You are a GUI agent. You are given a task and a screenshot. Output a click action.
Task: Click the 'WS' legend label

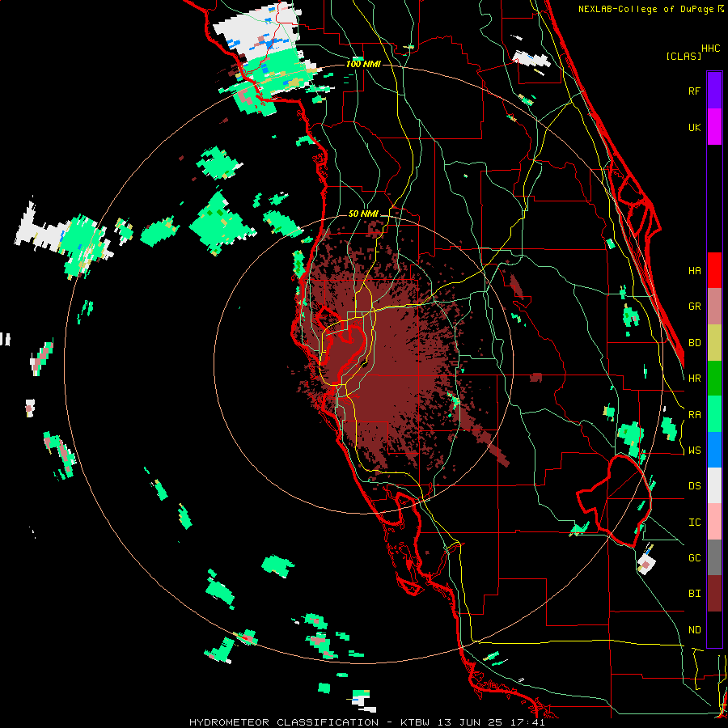(x=694, y=451)
